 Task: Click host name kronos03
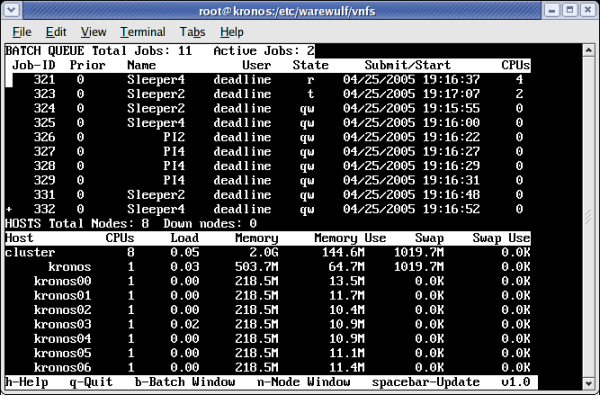point(62,325)
